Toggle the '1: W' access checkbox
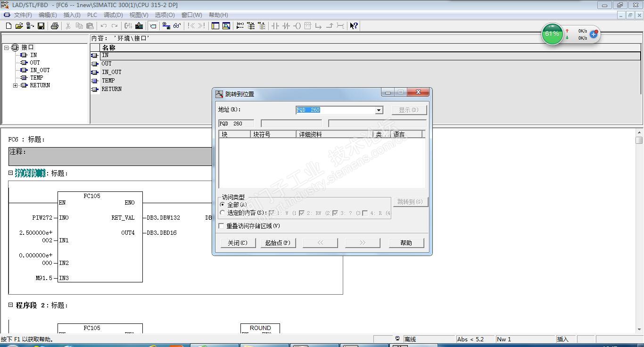This screenshot has height=347, width=644. tap(272, 213)
